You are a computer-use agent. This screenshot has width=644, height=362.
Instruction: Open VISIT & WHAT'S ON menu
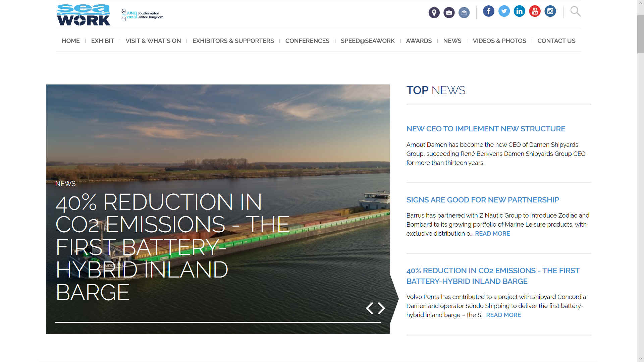point(153,41)
